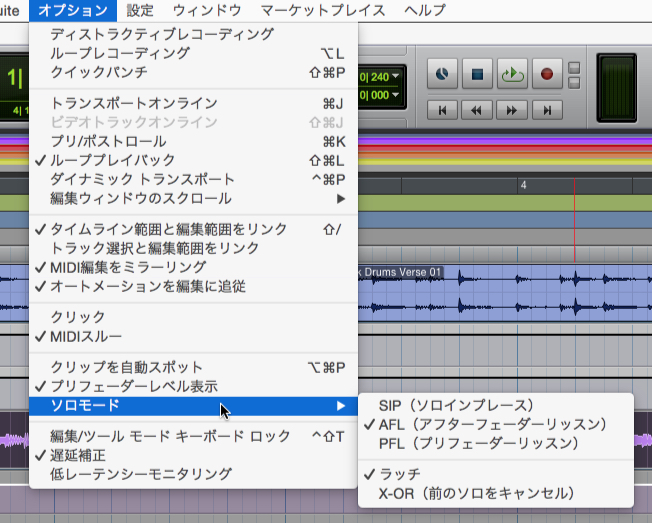Enable 低レーテンシーモニタリング option
The width and height of the screenshot is (652, 523).
[193, 474]
